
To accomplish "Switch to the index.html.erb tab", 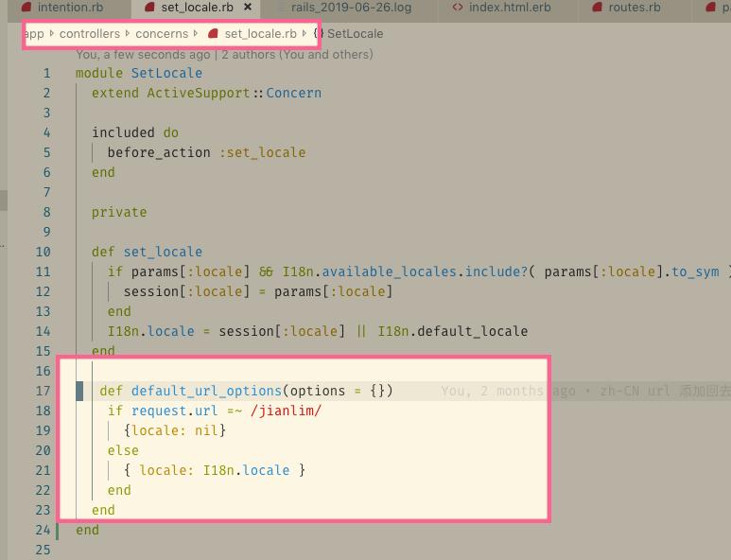I will coord(510,8).
